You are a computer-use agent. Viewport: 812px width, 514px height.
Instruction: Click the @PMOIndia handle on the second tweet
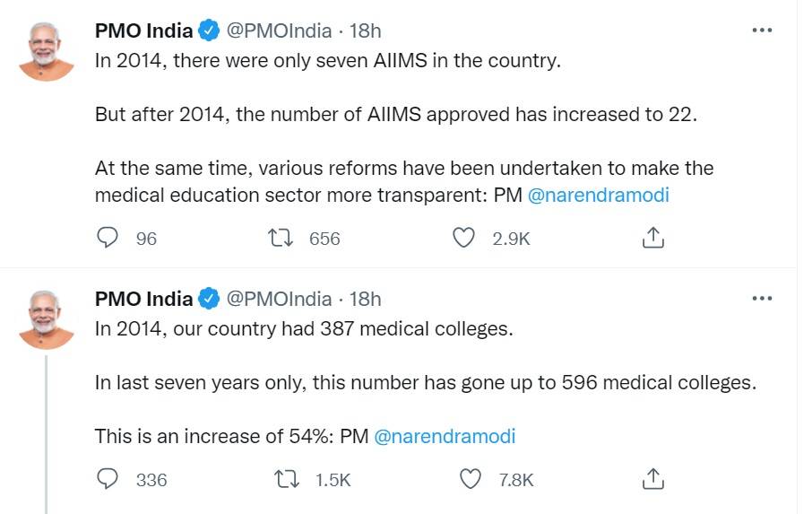tap(278, 300)
